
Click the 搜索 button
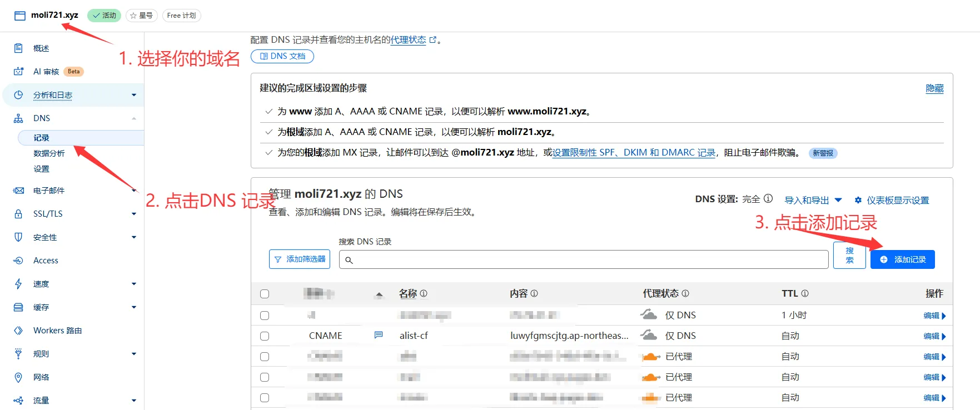point(849,256)
